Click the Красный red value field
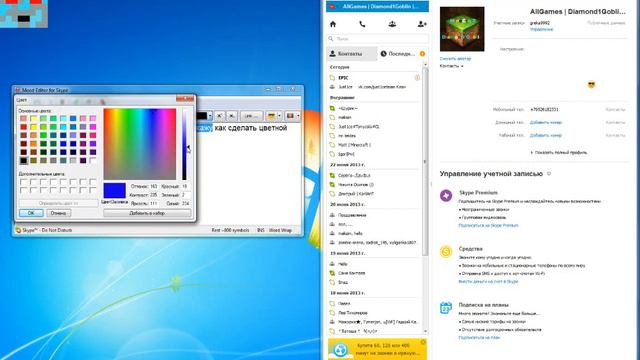The image size is (640, 360). [x=185, y=186]
